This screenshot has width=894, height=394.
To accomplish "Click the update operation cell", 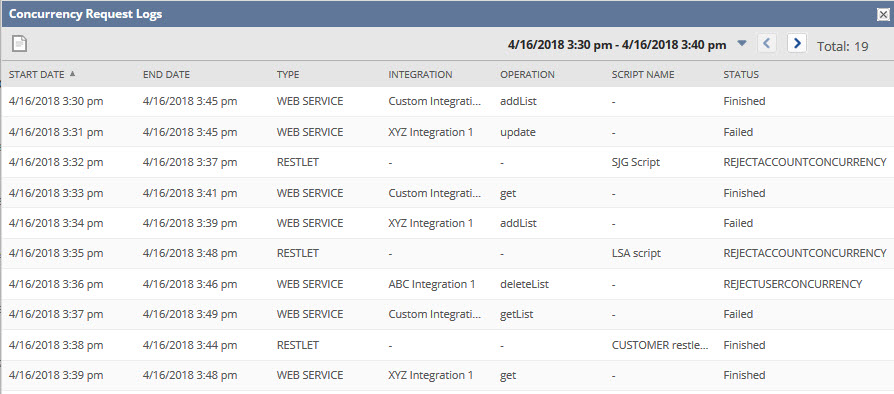I will pyautogui.click(x=518, y=132).
